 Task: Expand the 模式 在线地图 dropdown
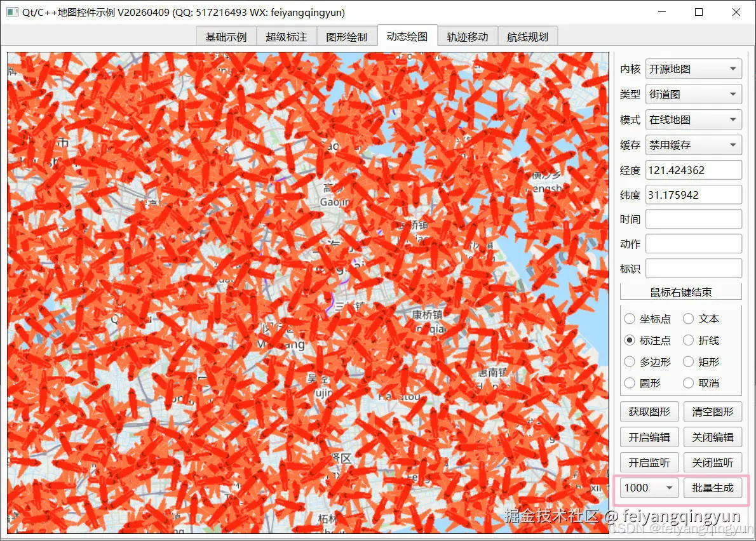point(693,119)
